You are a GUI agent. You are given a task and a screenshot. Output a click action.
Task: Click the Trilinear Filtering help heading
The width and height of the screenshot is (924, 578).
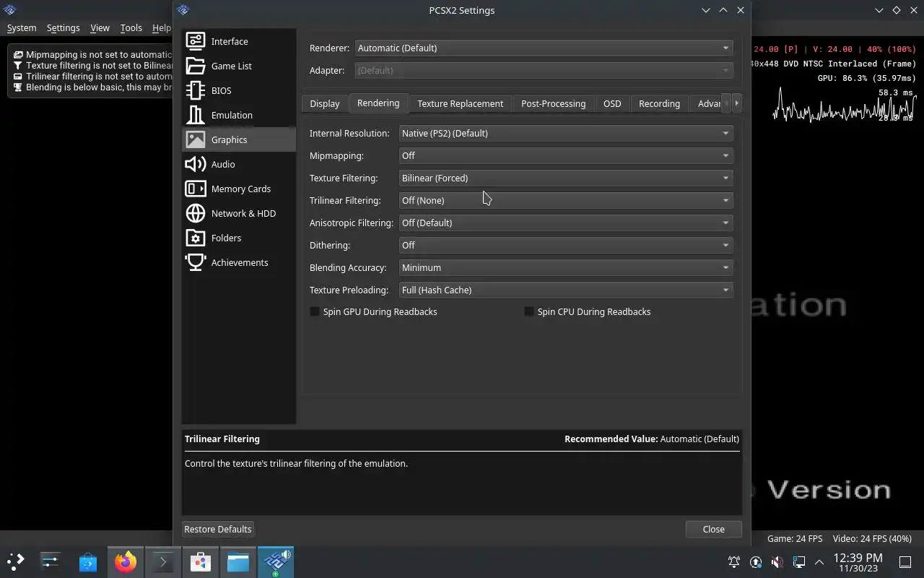(x=222, y=439)
